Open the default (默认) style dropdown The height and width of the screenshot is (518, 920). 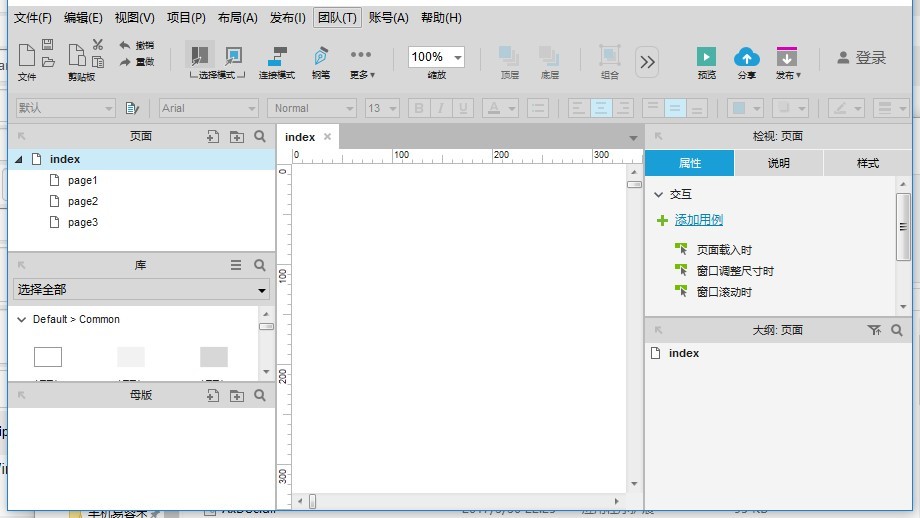coord(65,108)
